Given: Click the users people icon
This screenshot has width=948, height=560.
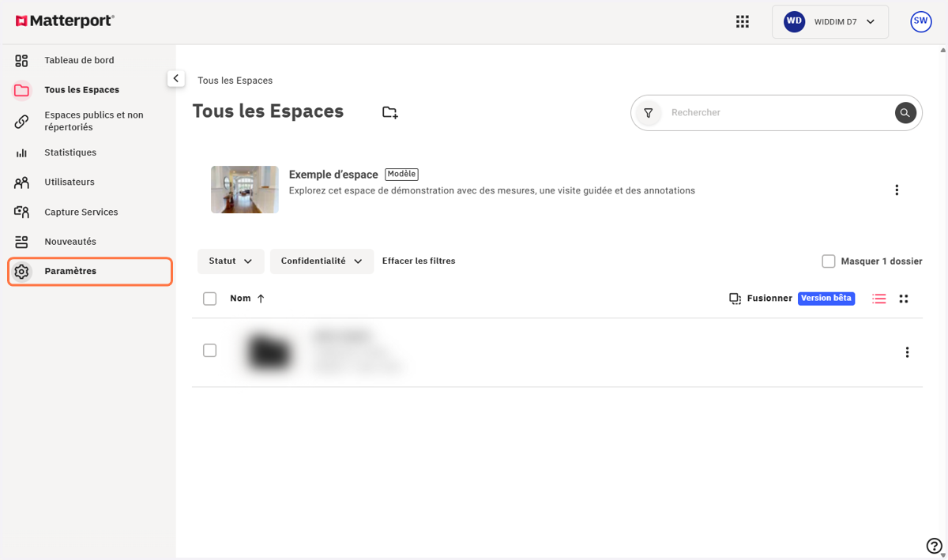Looking at the screenshot, I should [x=22, y=182].
